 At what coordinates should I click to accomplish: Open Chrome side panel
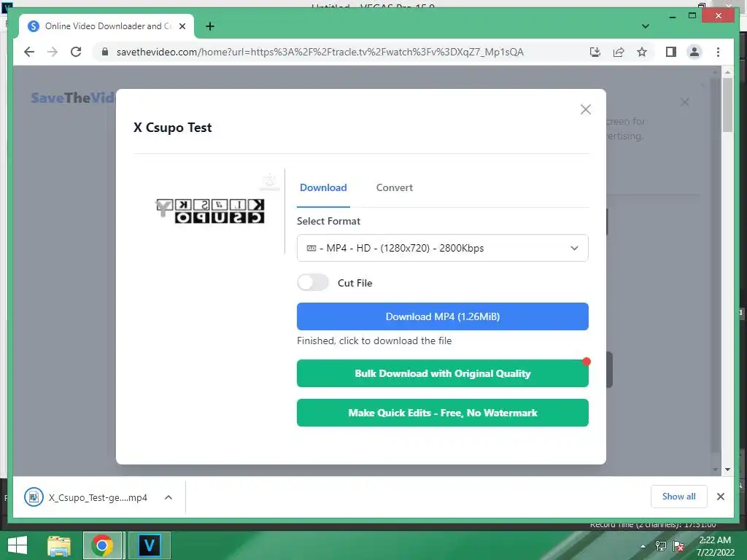pos(671,52)
